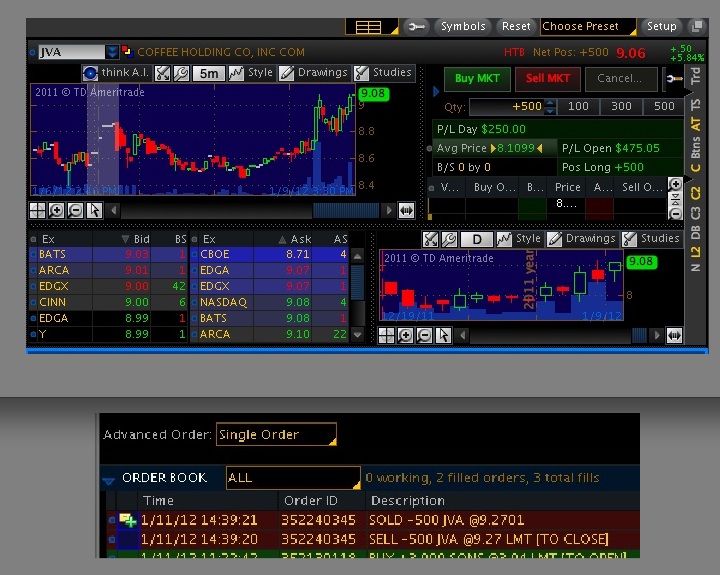Center the Active Trader price ladder
Viewport: 720px width, 575px height.
(x=675, y=199)
